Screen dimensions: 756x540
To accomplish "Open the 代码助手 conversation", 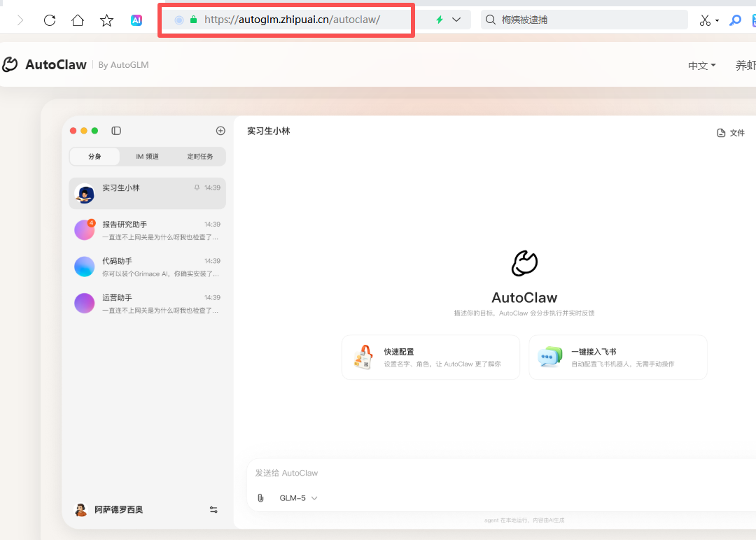I will [x=148, y=267].
